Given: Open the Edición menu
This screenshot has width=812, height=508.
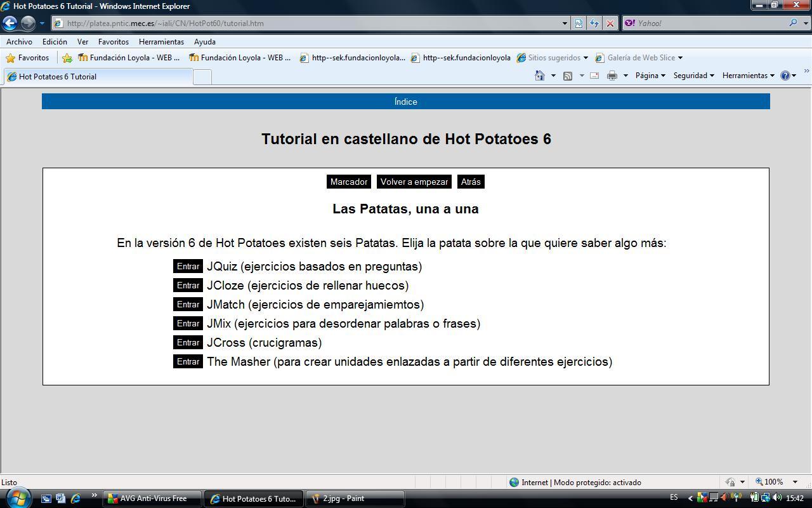Looking at the screenshot, I should point(55,41).
